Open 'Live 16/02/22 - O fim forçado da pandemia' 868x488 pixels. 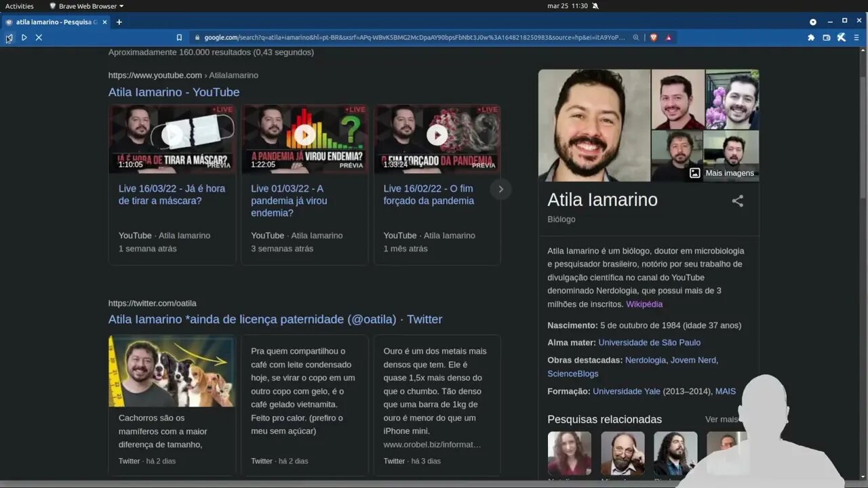click(x=429, y=195)
